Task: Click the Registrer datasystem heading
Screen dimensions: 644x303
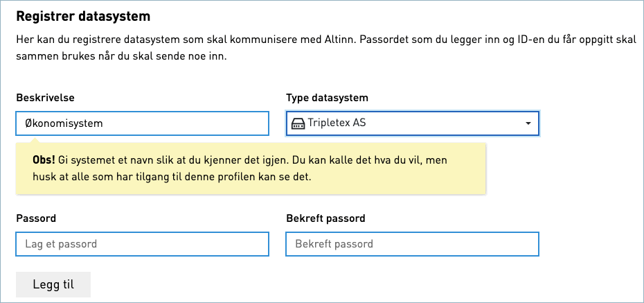Action: [83, 17]
